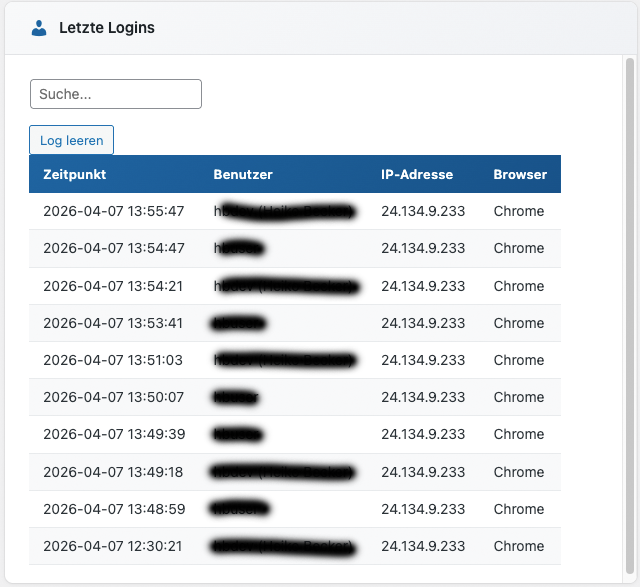
Task: Sort by the Zeitpunkt column header
Action: tap(75, 174)
